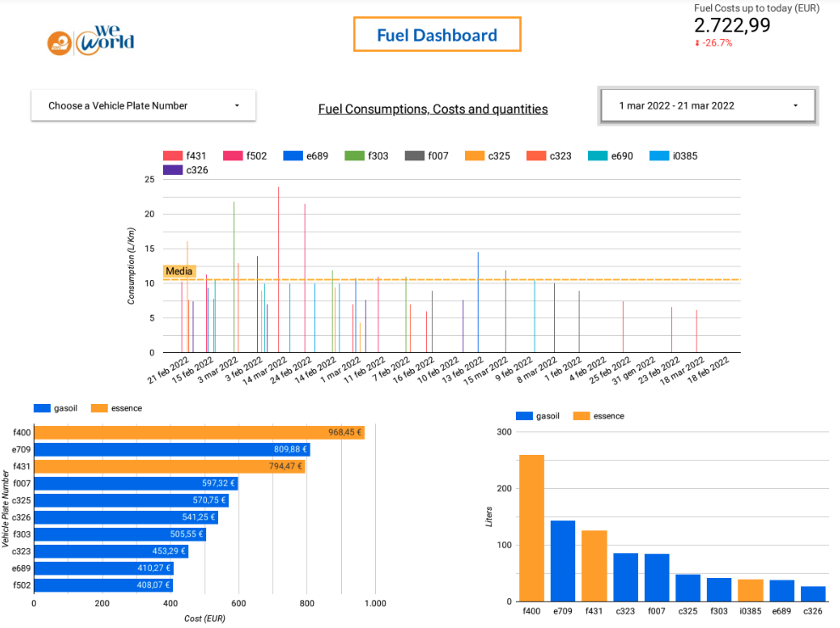Screen dimensions: 840x628
Task: Click the WeWorld logo
Action: pyautogui.click(x=91, y=39)
